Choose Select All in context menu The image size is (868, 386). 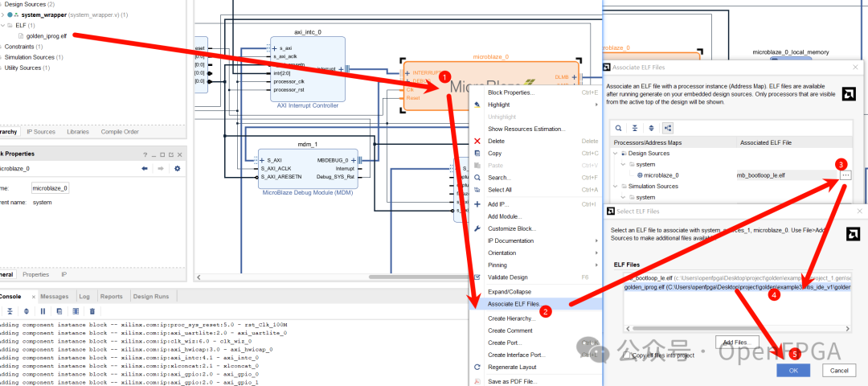(535, 190)
